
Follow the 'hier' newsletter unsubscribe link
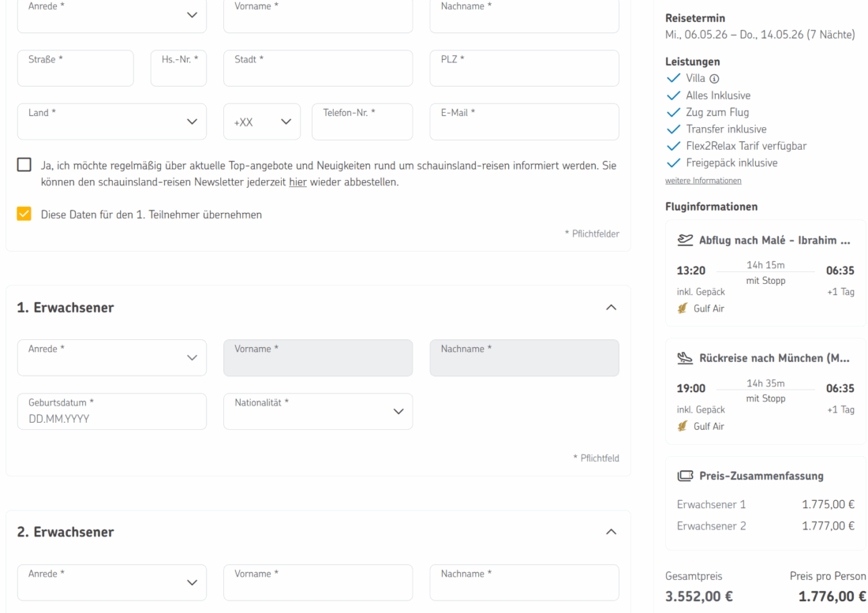297,182
